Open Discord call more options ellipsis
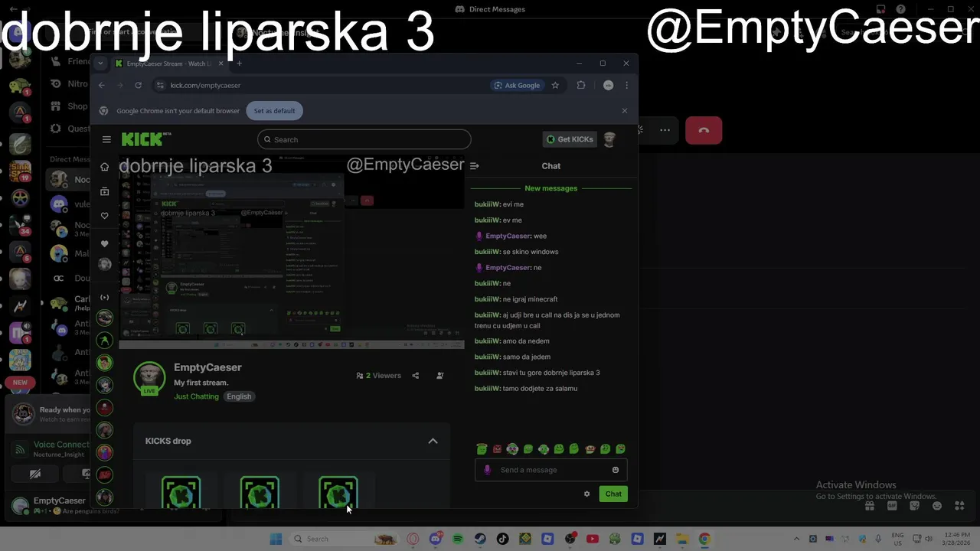This screenshot has width=980, height=551. tap(665, 130)
